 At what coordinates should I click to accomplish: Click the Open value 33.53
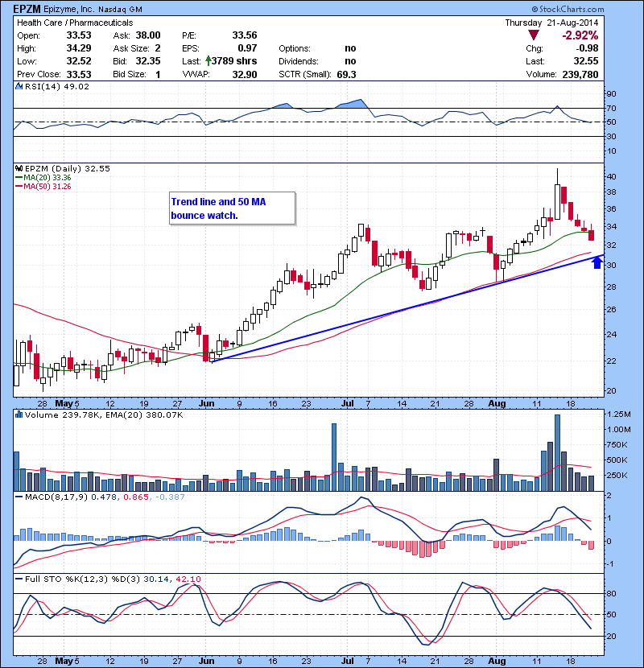[79, 35]
